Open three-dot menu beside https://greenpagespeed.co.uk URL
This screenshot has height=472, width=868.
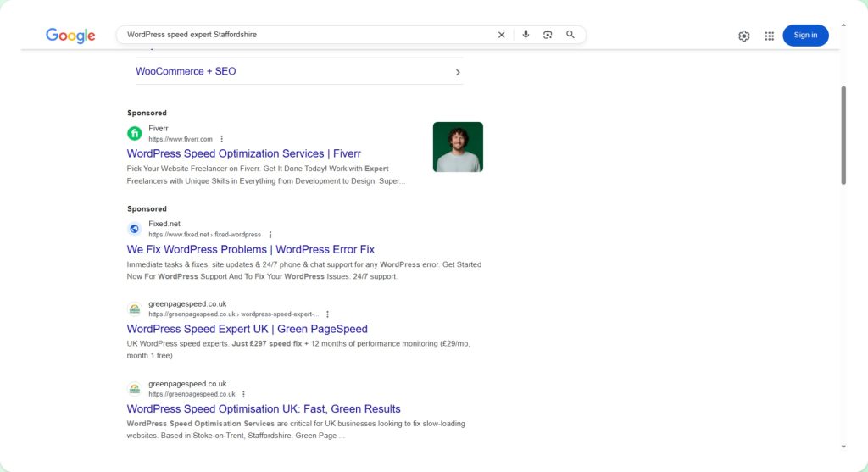click(x=243, y=394)
